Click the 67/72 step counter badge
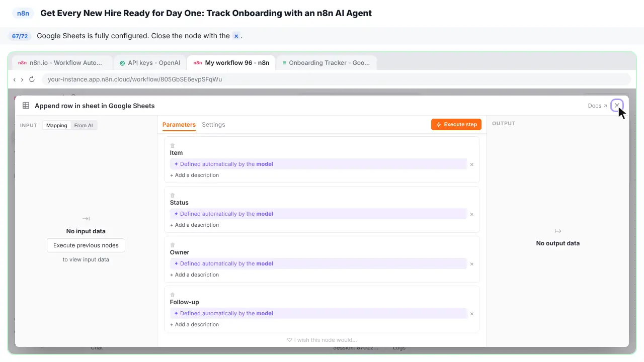This screenshot has width=644, height=362. 20,36
